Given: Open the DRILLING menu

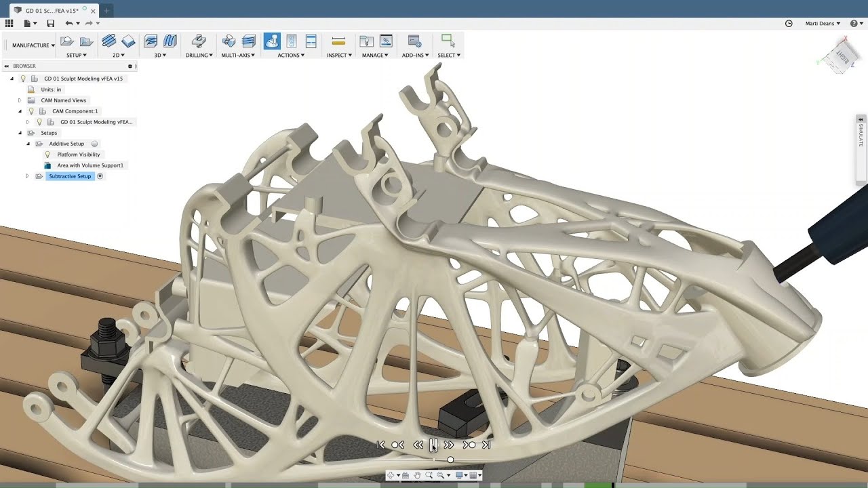Looking at the screenshot, I should [x=199, y=56].
